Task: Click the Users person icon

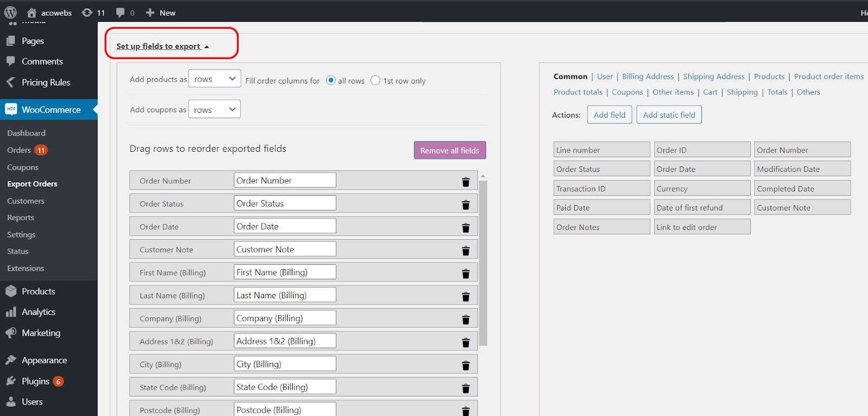Action: pos(11,402)
